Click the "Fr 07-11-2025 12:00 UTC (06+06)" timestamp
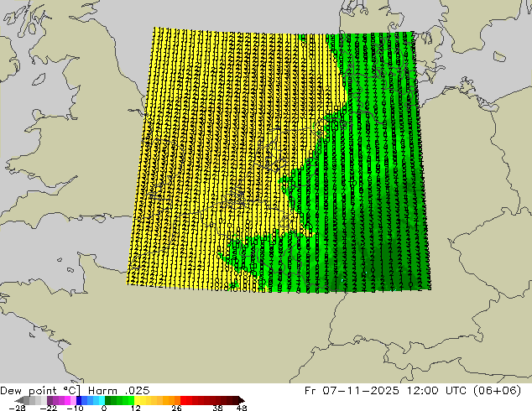Viewport: 532px width, 411px height. pos(413,391)
